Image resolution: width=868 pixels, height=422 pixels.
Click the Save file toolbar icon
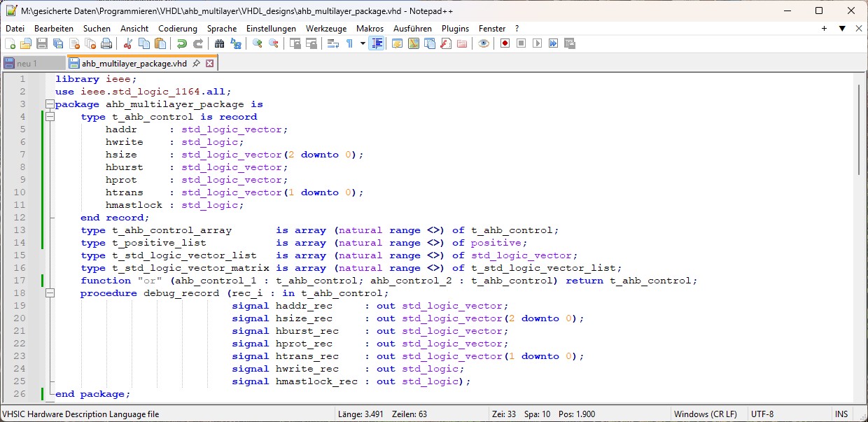tap(42, 43)
